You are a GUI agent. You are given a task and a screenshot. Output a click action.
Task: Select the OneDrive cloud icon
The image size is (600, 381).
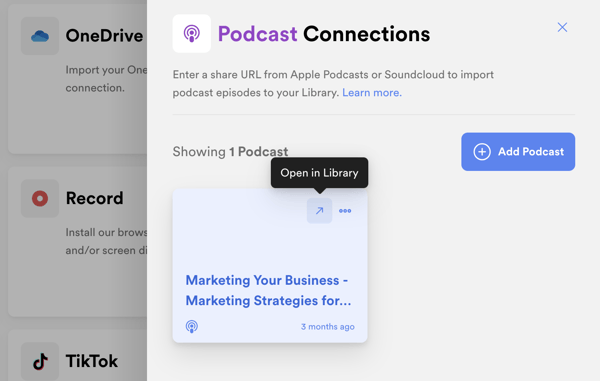coord(40,36)
